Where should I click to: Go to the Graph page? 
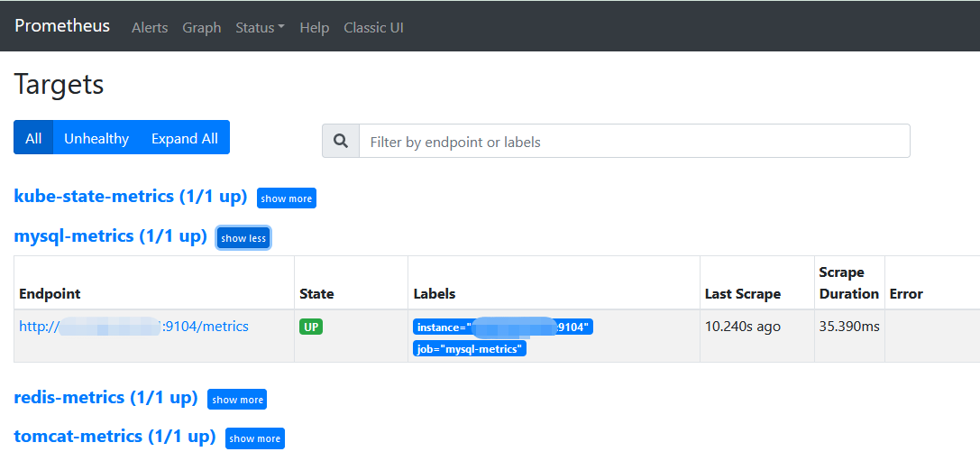202,28
